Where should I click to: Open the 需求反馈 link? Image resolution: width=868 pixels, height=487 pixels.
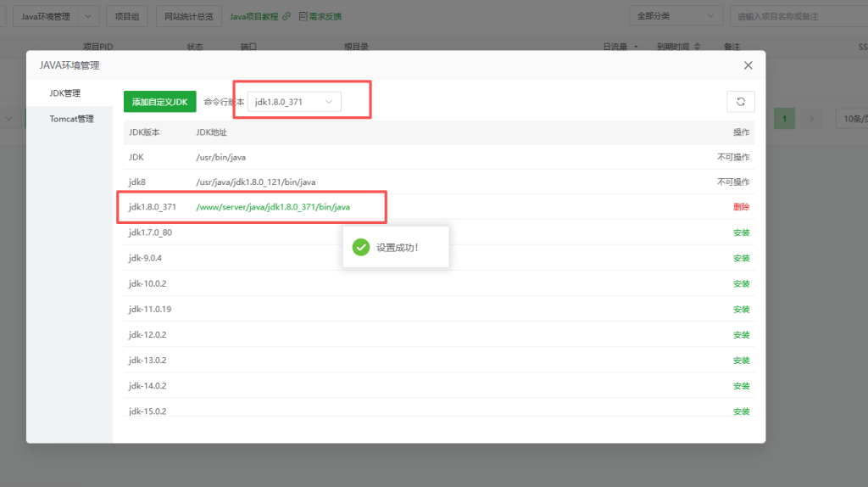coord(325,17)
